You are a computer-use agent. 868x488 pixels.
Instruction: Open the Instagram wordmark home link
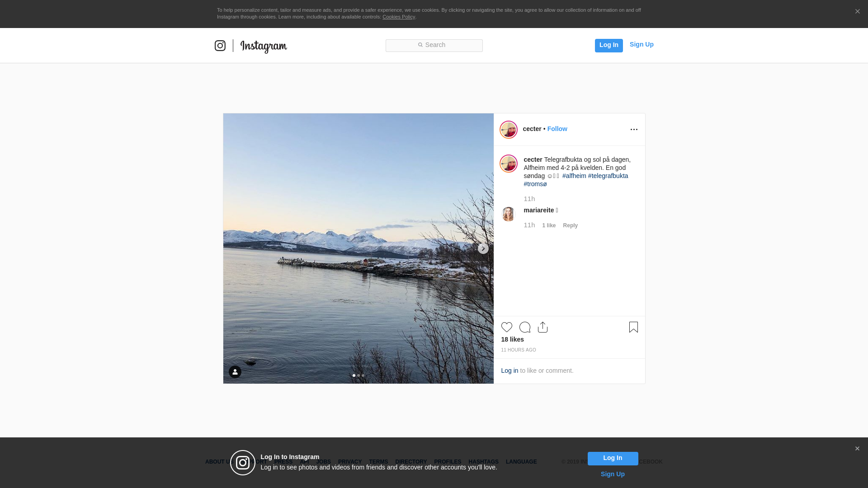[264, 46]
